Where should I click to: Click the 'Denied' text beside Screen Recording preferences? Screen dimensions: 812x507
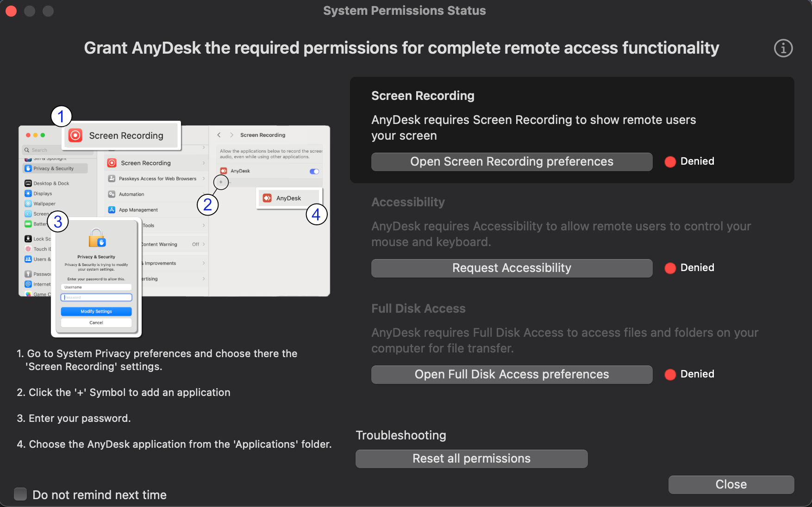tap(697, 161)
